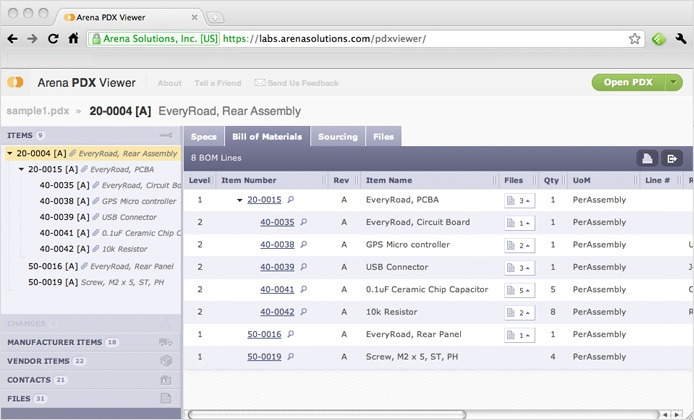Click the magnifier icon next to 40-0038
Viewport: 694px width, 420px height.
coord(303,244)
